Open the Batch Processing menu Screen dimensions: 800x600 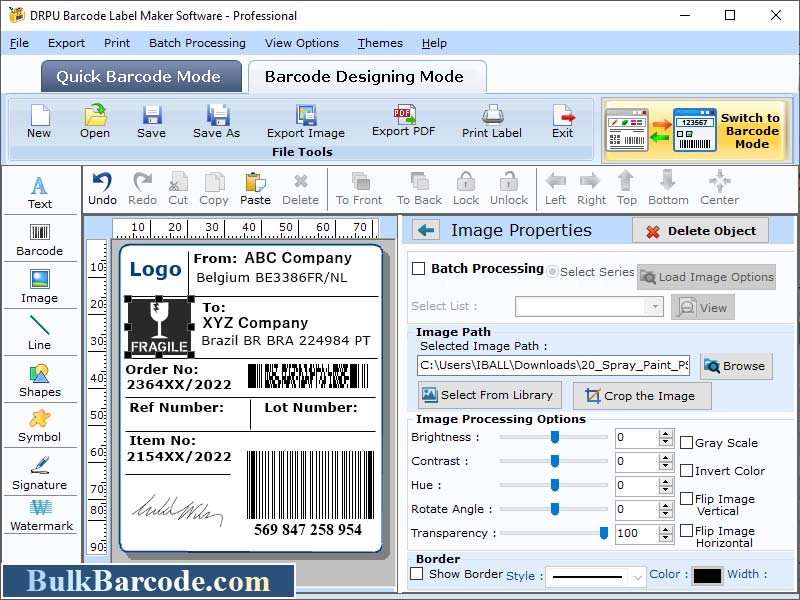197,43
